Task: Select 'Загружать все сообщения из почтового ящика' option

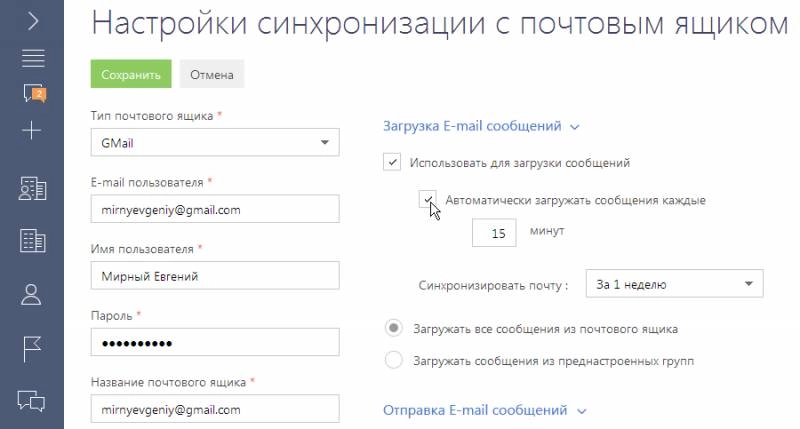Action: tap(394, 328)
